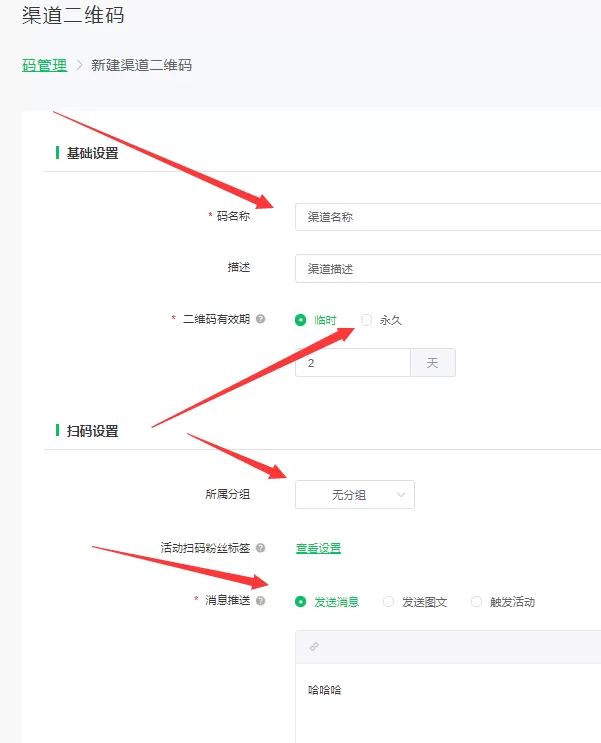601x743 pixels.
Task: Click the 扫码设置 section heading
Action: (92, 431)
